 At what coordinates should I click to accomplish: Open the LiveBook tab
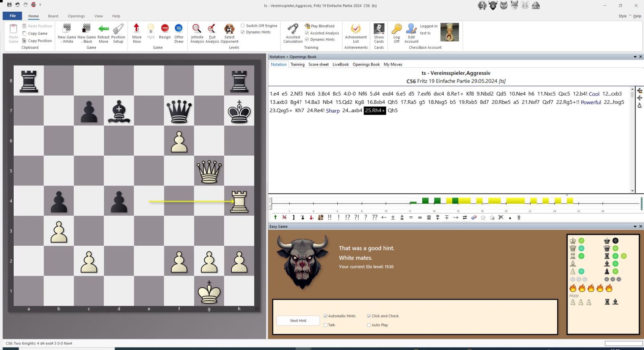341,64
